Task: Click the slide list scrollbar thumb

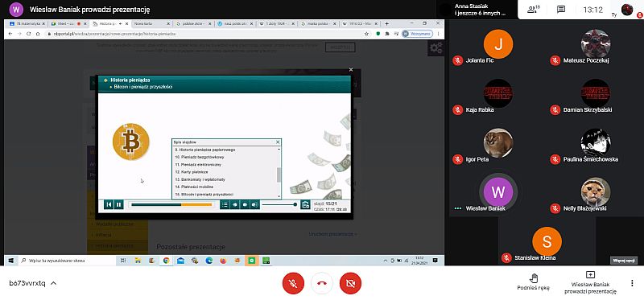Action: [x=279, y=175]
